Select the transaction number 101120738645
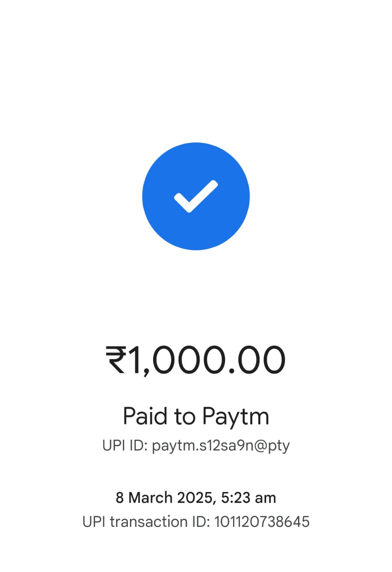Image resolution: width=392 pixels, height=572 pixels. tap(262, 522)
